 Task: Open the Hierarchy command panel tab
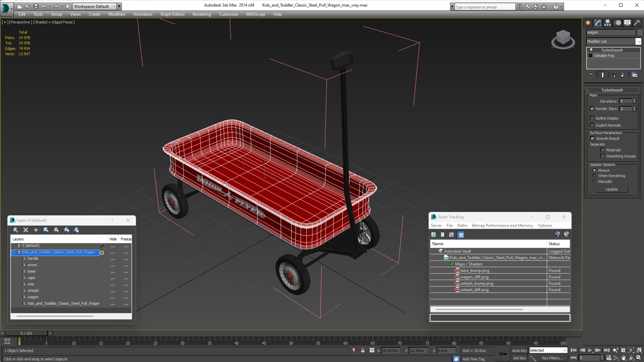click(607, 23)
